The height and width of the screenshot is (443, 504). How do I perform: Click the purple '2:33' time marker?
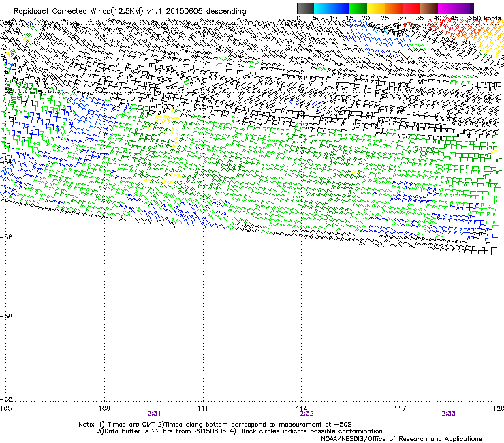(448, 414)
